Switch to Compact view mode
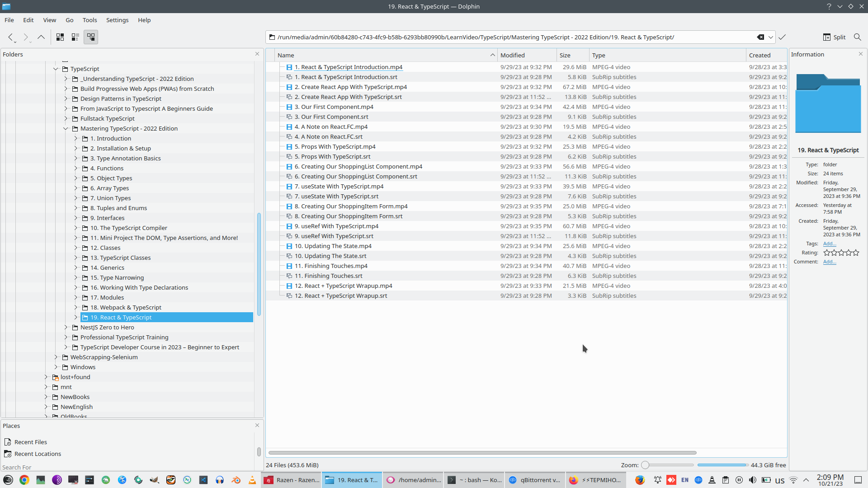868x488 pixels. click(x=75, y=37)
